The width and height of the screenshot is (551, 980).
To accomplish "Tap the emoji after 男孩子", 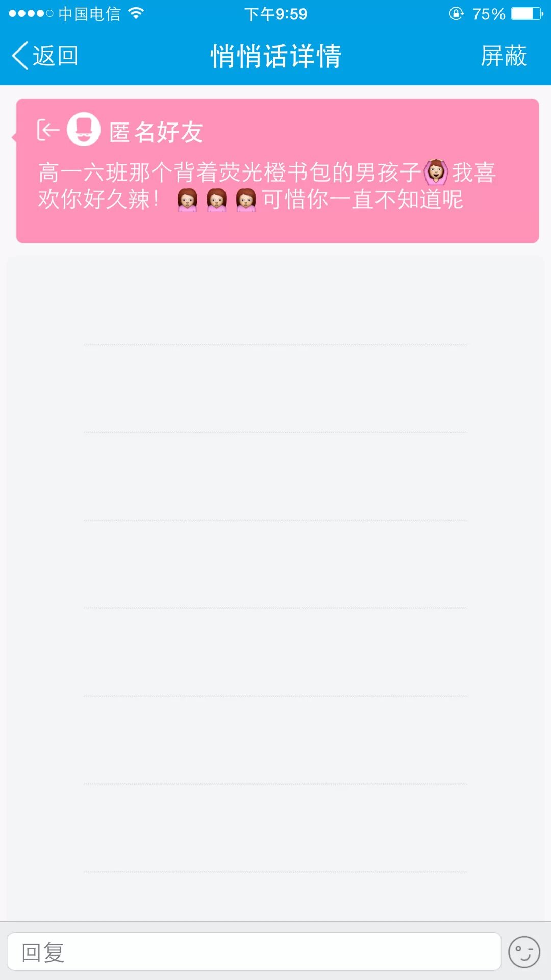I will click(x=436, y=172).
